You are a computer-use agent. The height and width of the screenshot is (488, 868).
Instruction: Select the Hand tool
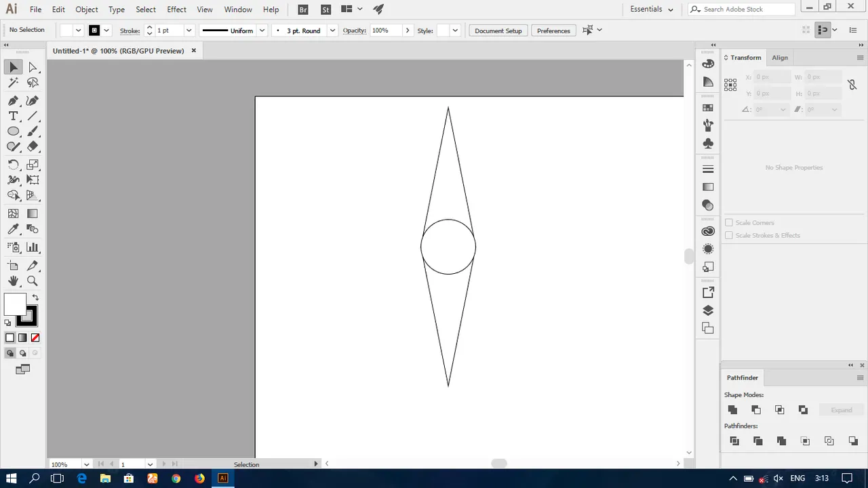pyautogui.click(x=14, y=281)
